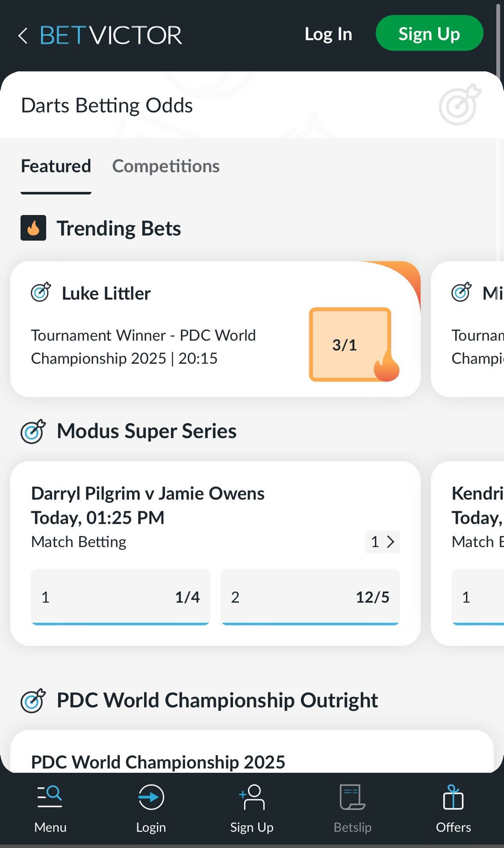Select odds 12/5 for Jamie Owens
The image size is (504, 848).
click(310, 596)
